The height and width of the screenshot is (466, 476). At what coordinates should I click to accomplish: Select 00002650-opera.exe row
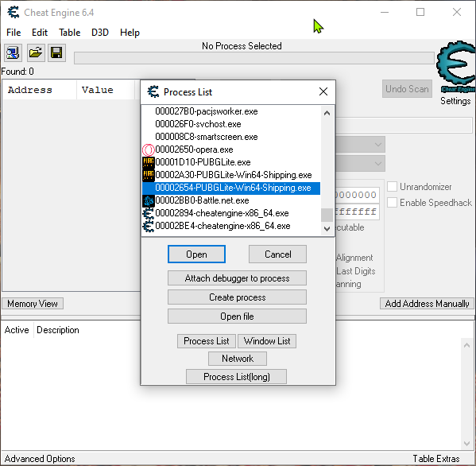pyautogui.click(x=231, y=150)
